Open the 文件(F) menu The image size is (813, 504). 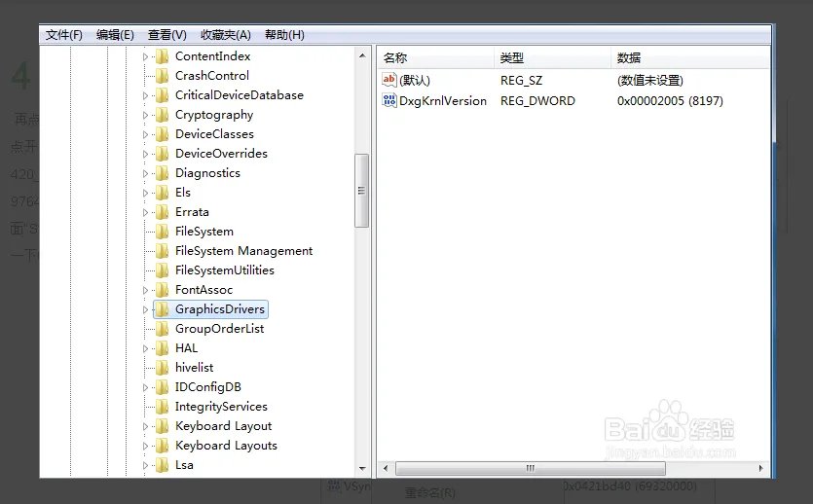64,35
